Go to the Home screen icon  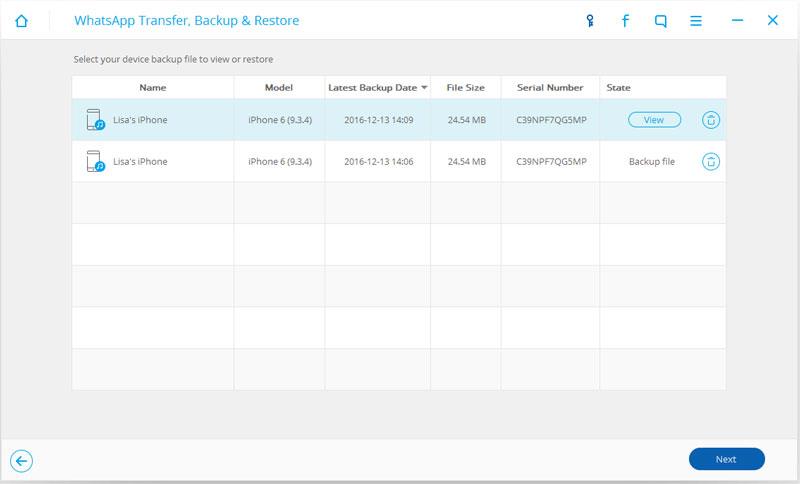point(22,20)
